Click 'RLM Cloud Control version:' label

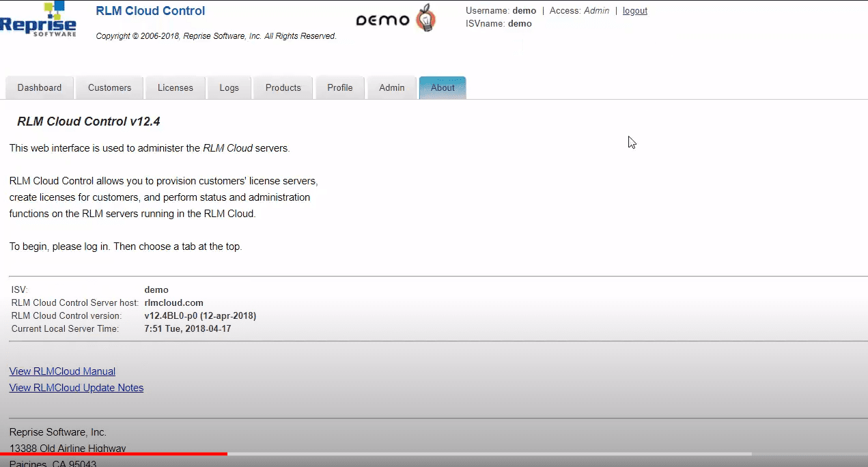point(66,315)
